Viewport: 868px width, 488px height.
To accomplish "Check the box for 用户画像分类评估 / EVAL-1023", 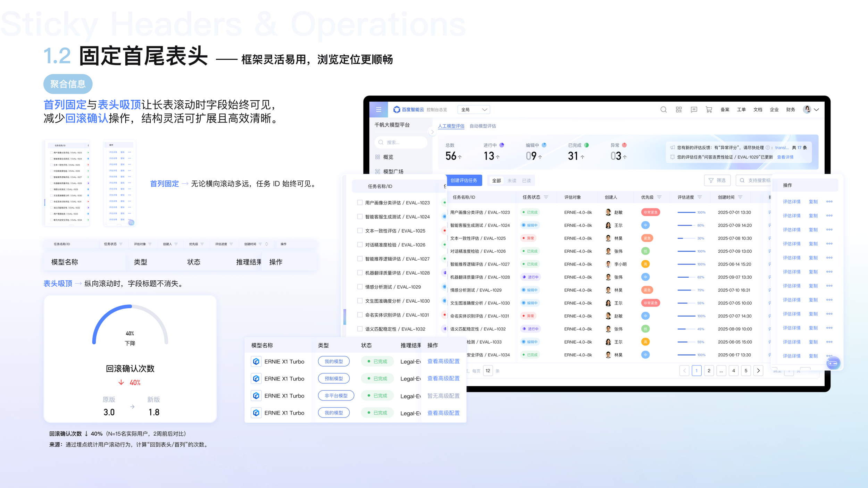I will (x=360, y=203).
